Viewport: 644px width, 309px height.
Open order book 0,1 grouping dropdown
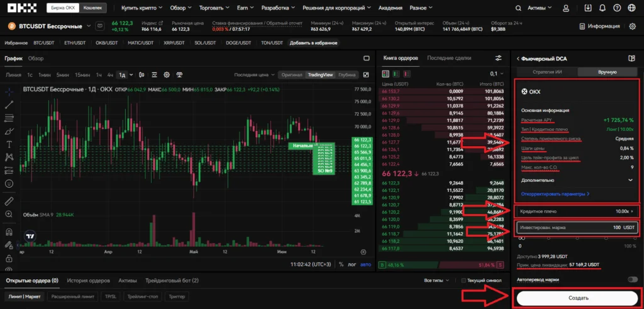pyautogui.click(x=497, y=74)
